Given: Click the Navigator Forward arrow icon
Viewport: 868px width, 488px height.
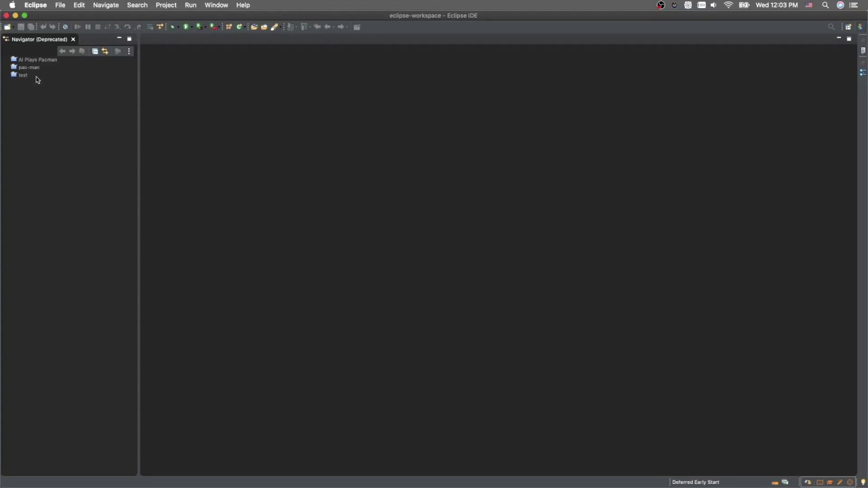Looking at the screenshot, I should pyautogui.click(x=72, y=52).
